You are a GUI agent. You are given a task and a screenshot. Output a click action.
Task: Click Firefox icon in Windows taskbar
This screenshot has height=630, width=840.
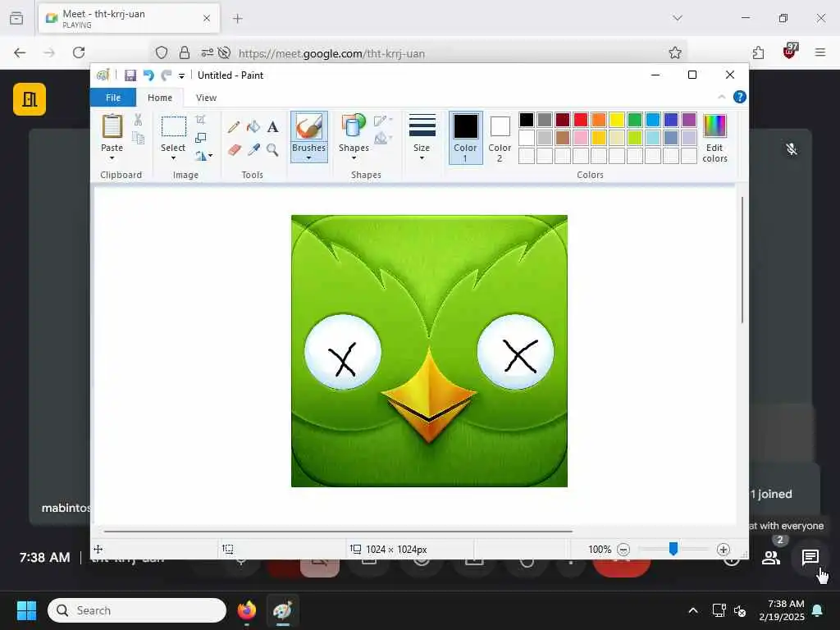pyautogui.click(x=247, y=610)
